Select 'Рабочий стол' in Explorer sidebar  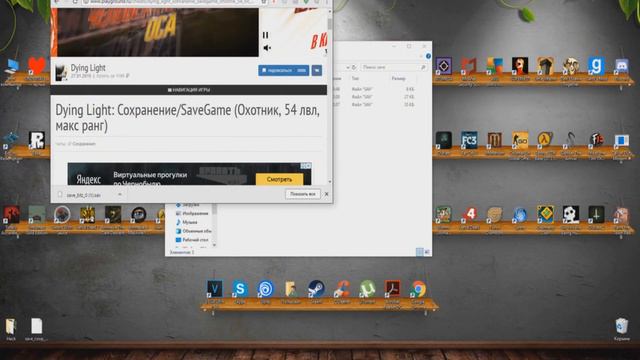192,240
